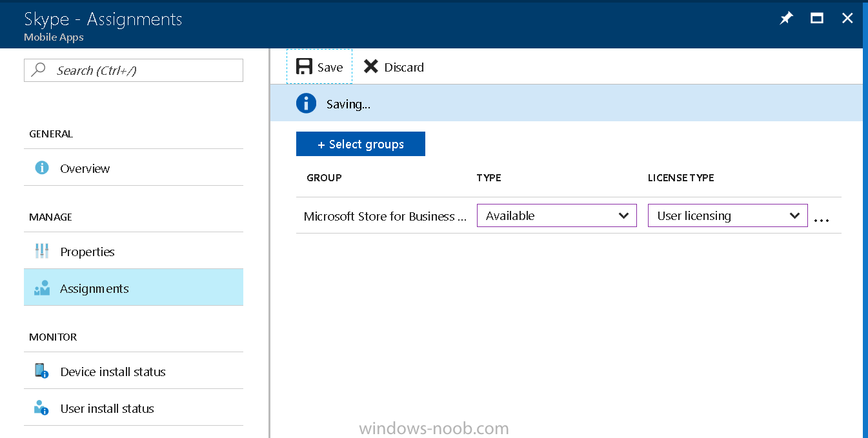Click the MONITOR section heading

(x=53, y=337)
